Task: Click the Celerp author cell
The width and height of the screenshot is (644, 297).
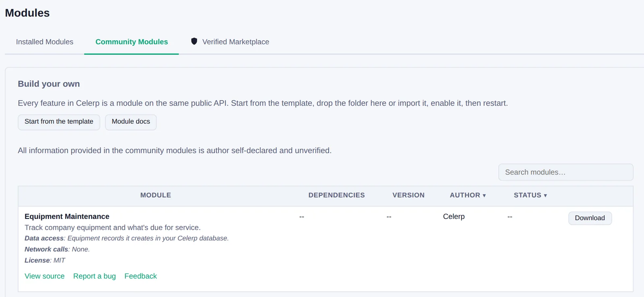Action: (x=454, y=216)
